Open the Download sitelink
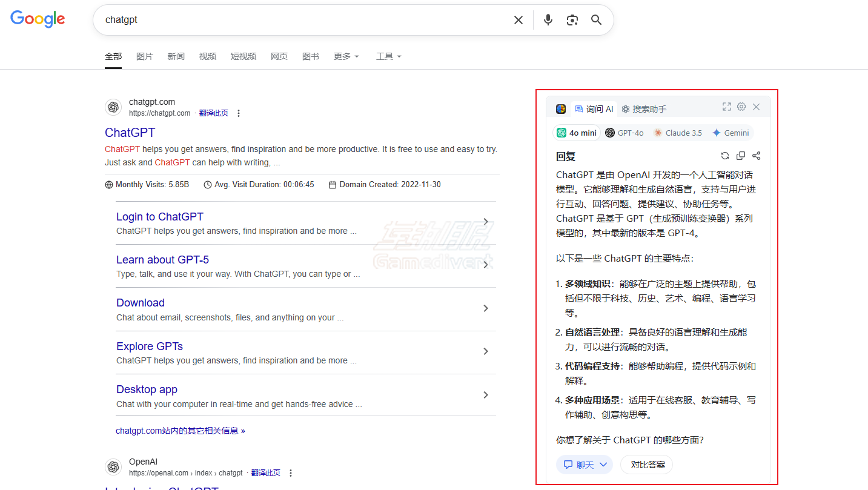The height and width of the screenshot is (490, 868). (x=141, y=303)
